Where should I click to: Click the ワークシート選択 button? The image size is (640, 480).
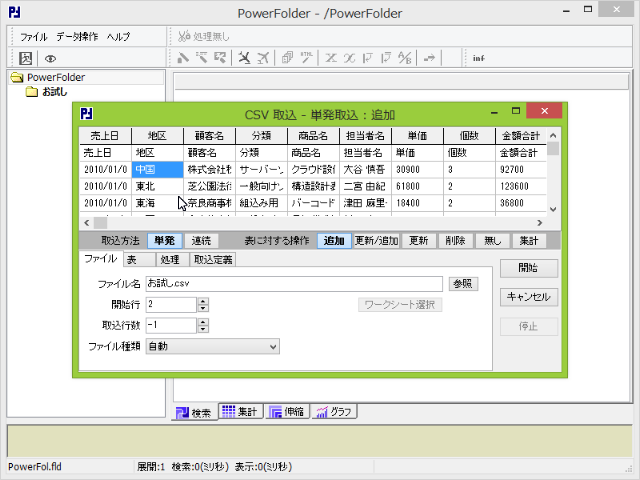(400, 305)
